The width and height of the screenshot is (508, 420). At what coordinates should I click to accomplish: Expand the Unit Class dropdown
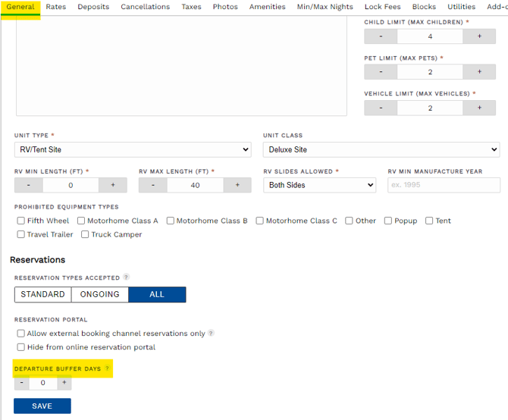(381, 150)
